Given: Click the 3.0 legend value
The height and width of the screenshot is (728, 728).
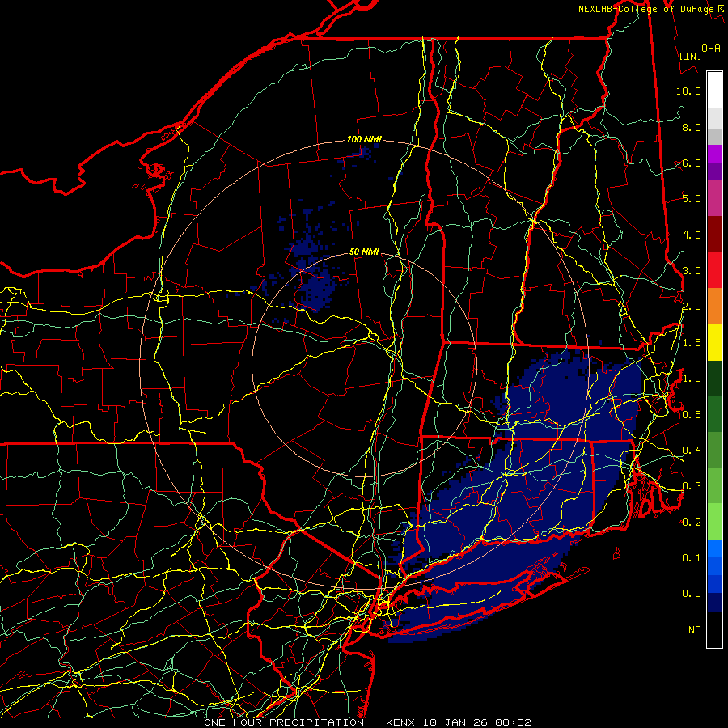Looking at the screenshot, I should coord(692,271).
